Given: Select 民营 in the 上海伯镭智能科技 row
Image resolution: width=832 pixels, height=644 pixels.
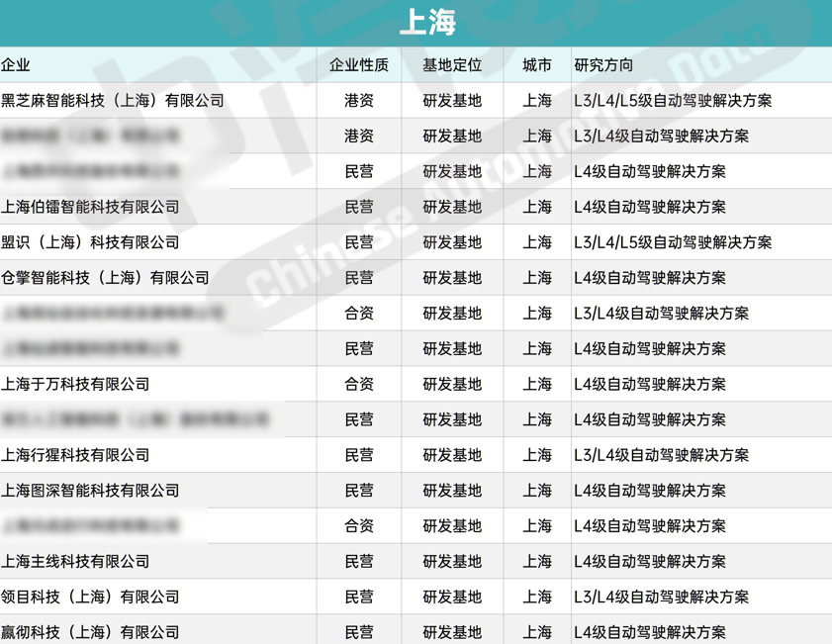Looking at the screenshot, I should [359, 207].
